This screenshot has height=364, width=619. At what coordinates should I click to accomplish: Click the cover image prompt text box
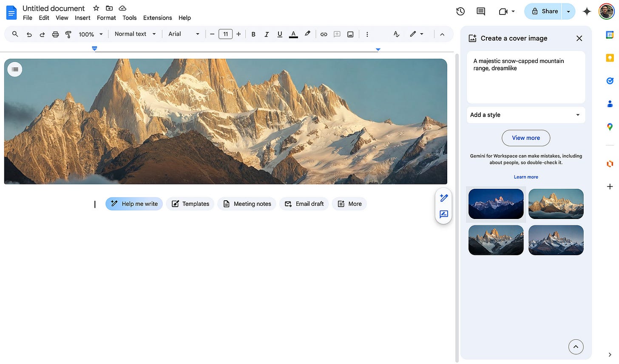click(526, 77)
